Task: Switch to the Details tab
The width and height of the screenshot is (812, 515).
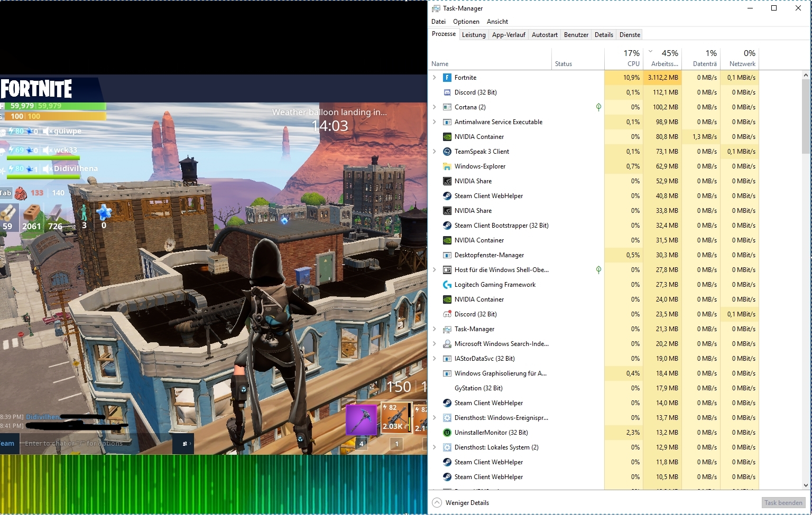Action: [x=604, y=35]
